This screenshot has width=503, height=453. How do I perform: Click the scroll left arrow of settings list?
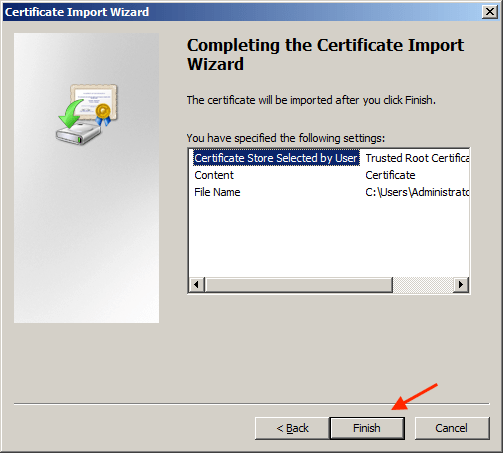pyautogui.click(x=197, y=285)
